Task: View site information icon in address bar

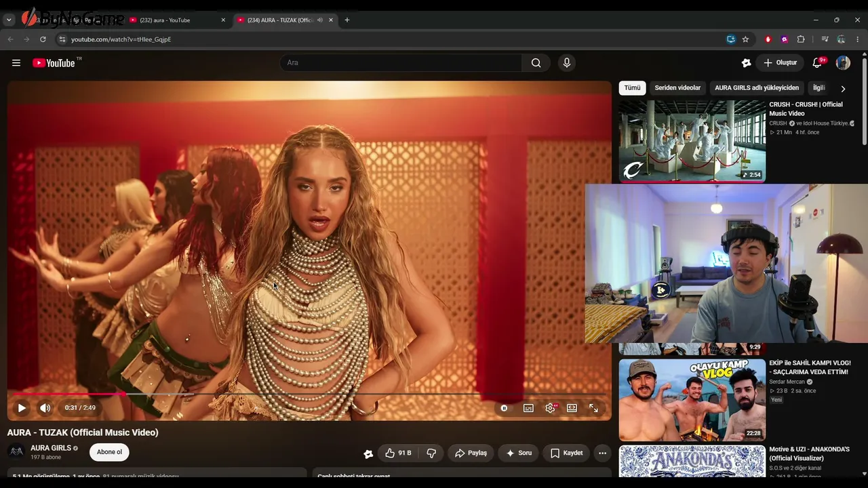Action: pos(62,39)
